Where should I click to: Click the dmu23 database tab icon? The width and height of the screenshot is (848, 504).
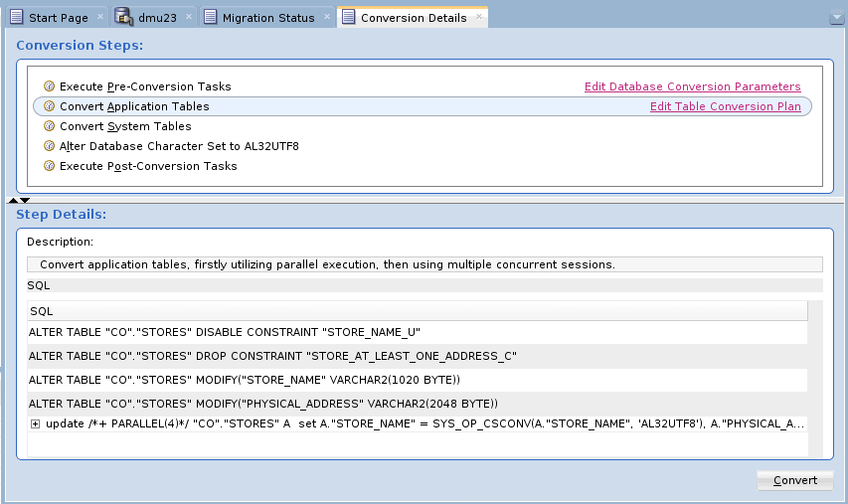124,17
